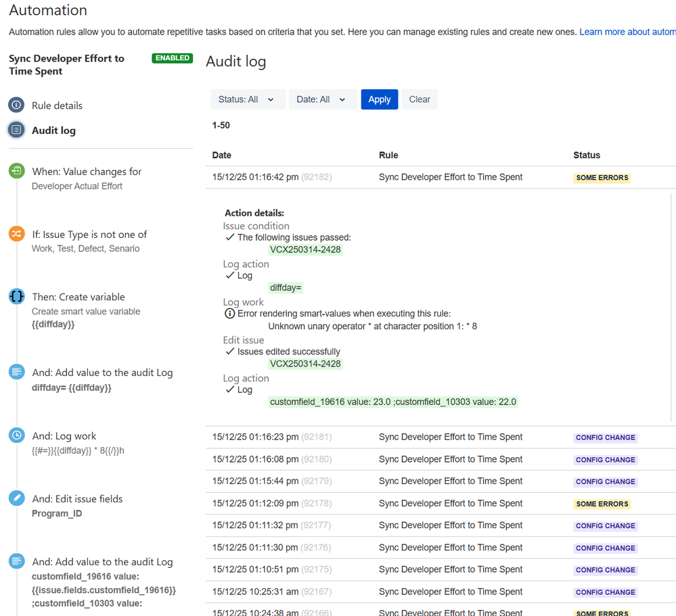This screenshot has height=616, width=676.
Task: Click CONFIG CHANGE badge on entry 92181
Action: [x=606, y=437]
